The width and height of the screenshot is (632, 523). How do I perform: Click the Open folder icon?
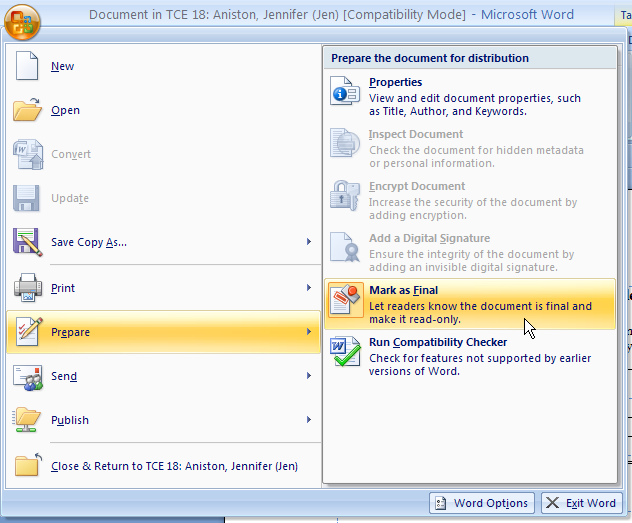(x=27, y=109)
